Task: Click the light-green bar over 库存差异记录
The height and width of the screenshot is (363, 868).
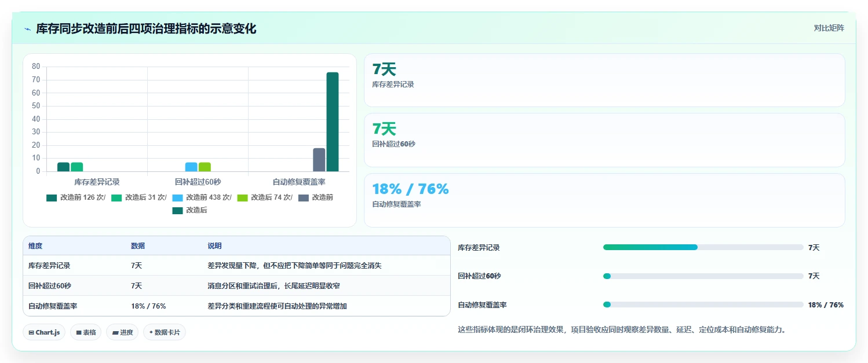Action: (76, 167)
